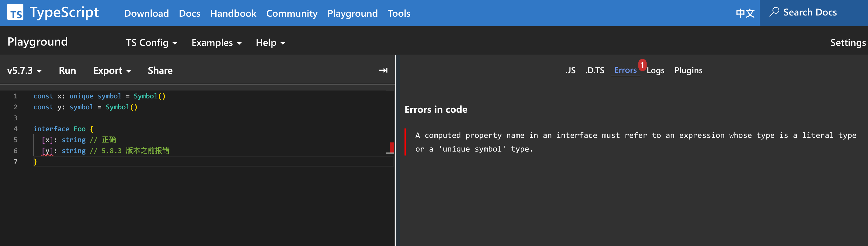Switch language to 中文

(x=745, y=13)
